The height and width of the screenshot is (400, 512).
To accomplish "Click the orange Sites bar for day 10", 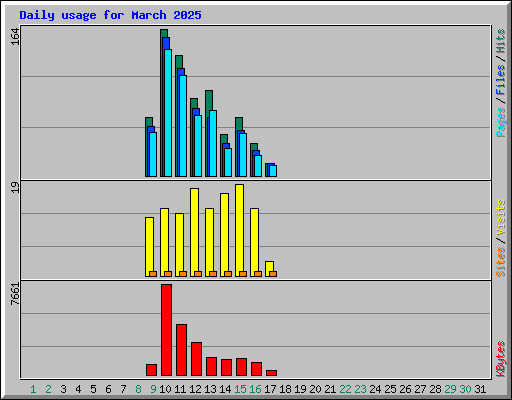I will [168, 274].
